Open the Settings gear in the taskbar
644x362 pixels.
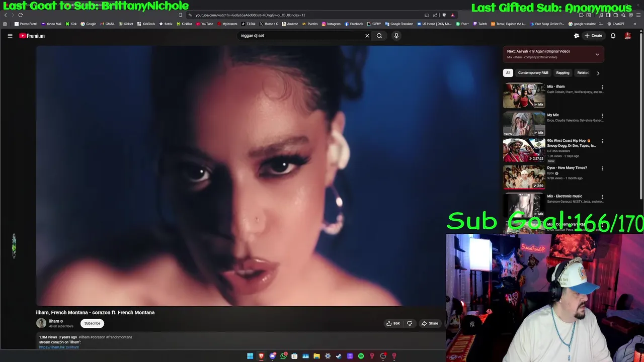328,356
